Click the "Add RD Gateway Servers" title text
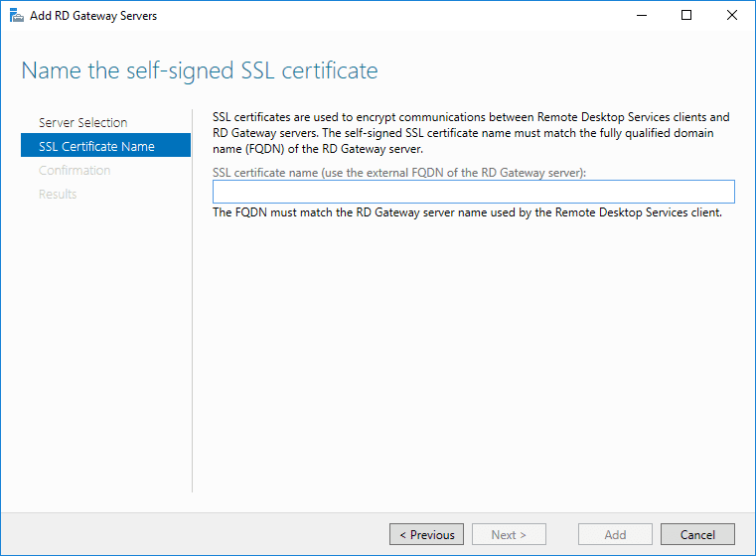The width and height of the screenshot is (756, 556). [93, 16]
